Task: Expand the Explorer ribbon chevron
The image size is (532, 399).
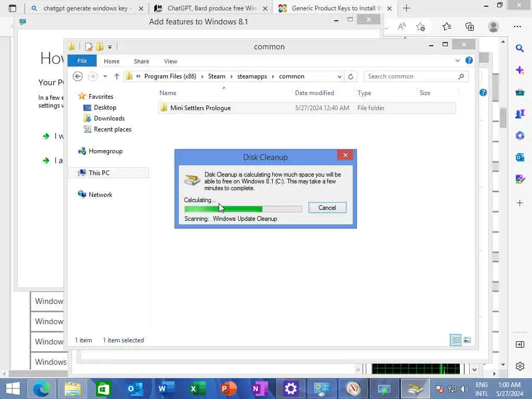Action: point(457,60)
